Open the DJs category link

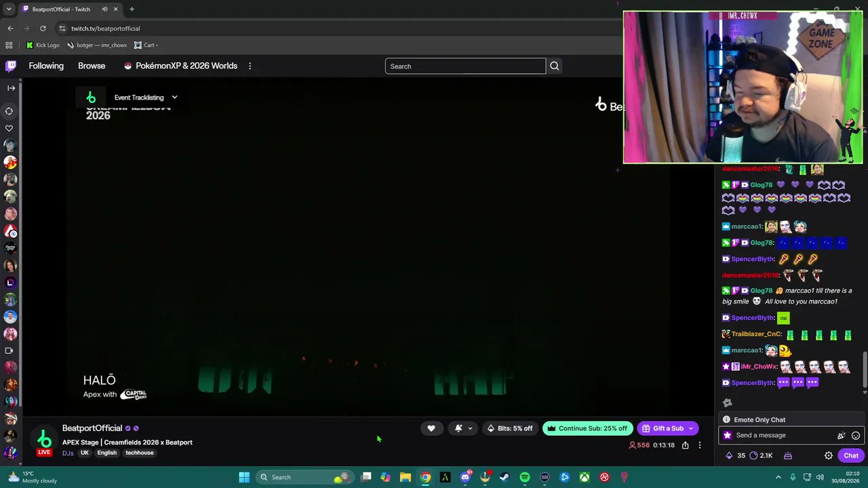68,453
